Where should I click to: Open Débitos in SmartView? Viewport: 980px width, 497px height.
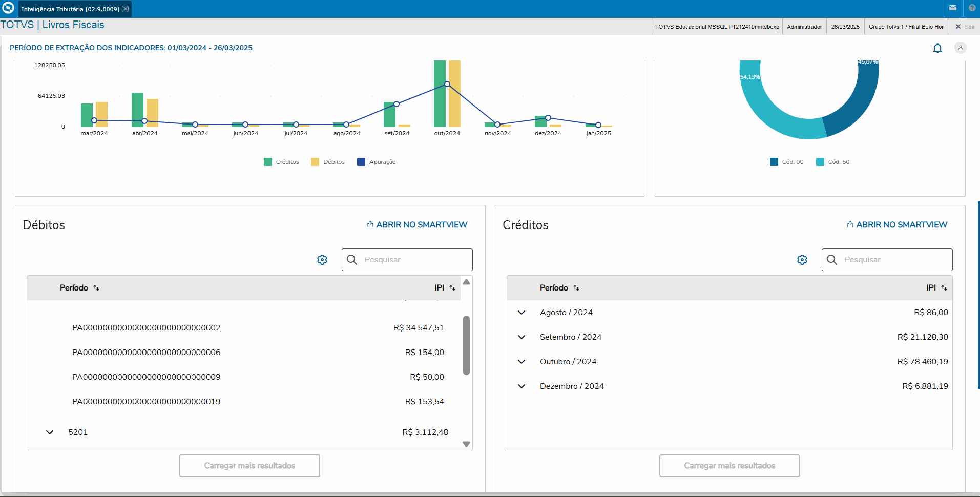pyautogui.click(x=417, y=225)
